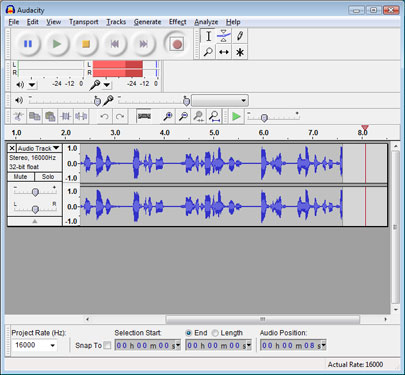Viewport: 405px width, 375px height.
Task: Open the Project Rate dropdown
Action: tap(52, 345)
